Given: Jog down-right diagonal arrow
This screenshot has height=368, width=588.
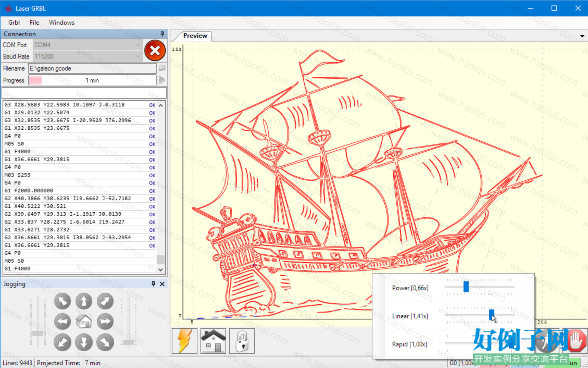Looking at the screenshot, I should [105, 342].
